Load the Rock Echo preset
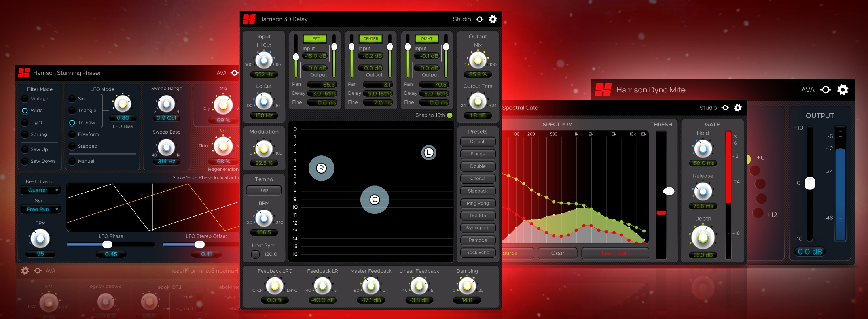868x319 pixels. point(478,253)
